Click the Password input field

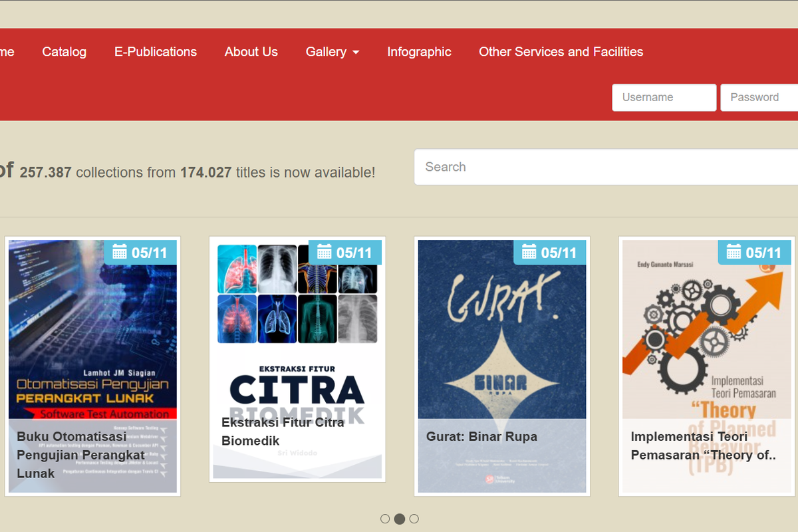tap(759, 97)
